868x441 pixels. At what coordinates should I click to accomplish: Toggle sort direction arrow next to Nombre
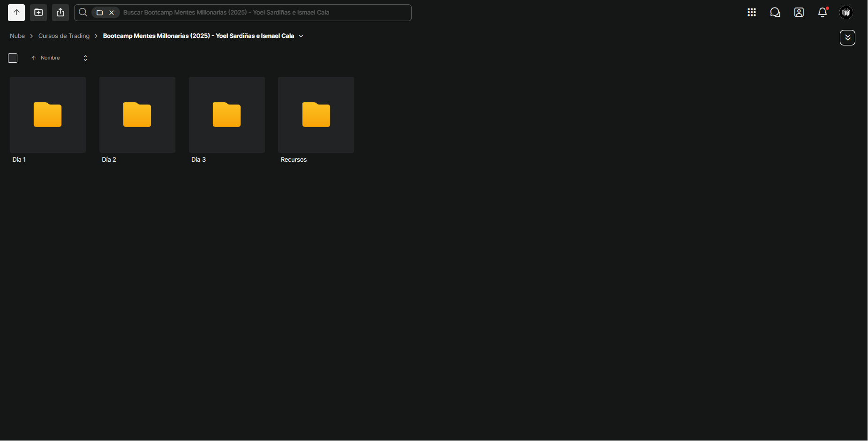34,58
